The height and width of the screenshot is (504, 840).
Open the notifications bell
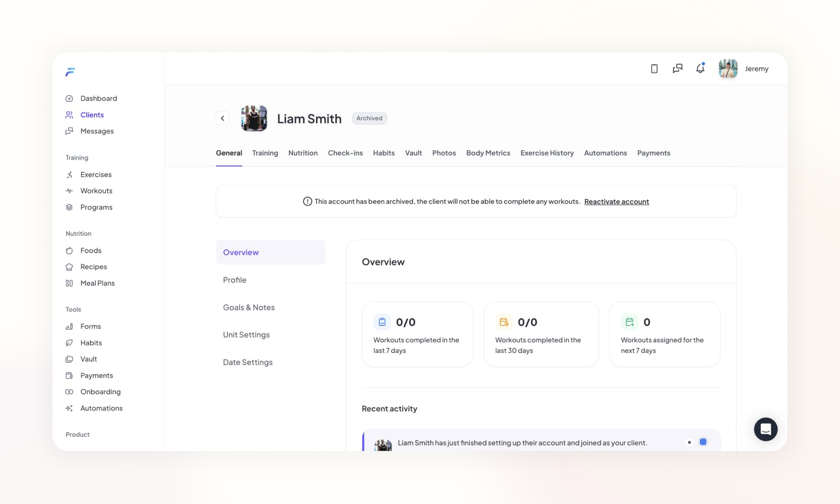(x=700, y=69)
